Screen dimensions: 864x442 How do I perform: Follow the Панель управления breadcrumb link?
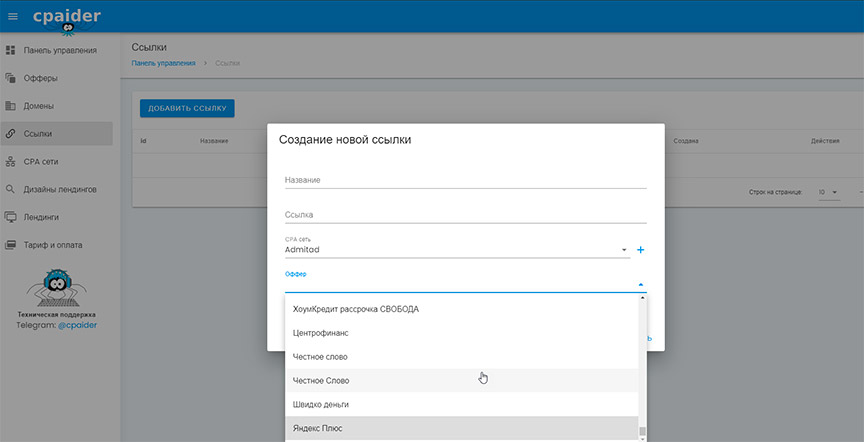[164, 63]
